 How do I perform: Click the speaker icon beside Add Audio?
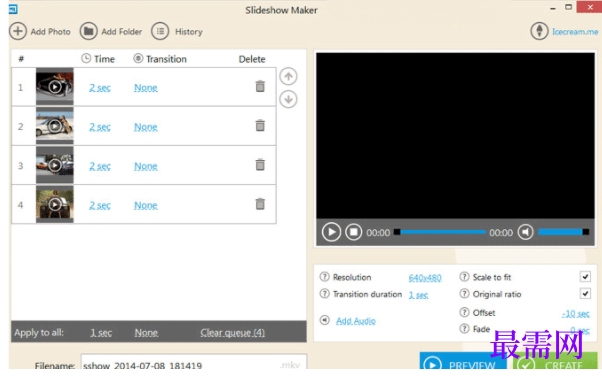pos(325,320)
